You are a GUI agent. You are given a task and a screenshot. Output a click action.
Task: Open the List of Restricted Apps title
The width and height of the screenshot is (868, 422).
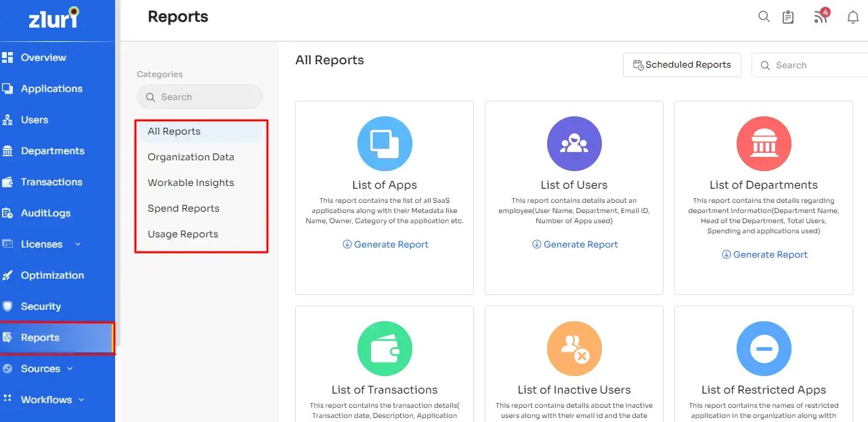click(764, 390)
